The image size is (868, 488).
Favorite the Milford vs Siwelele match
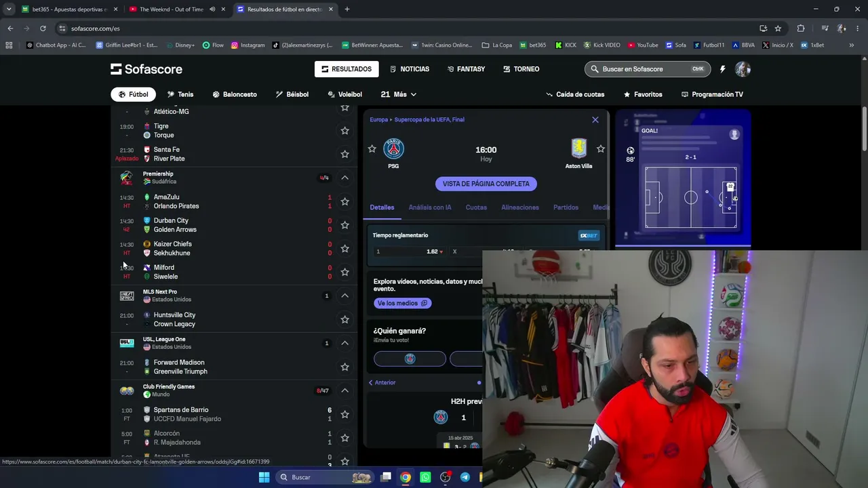[344, 272]
